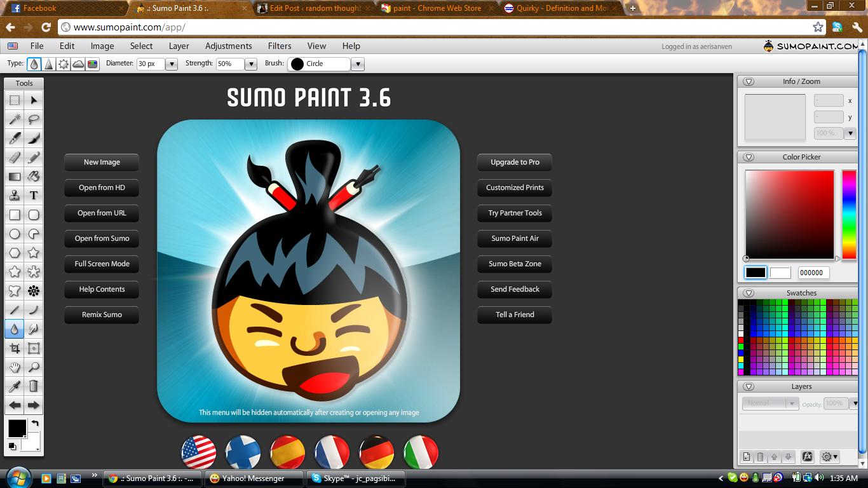This screenshot has width=868, height=488.
Task: Select the Gradient tool
Action: tap(15, 177)
